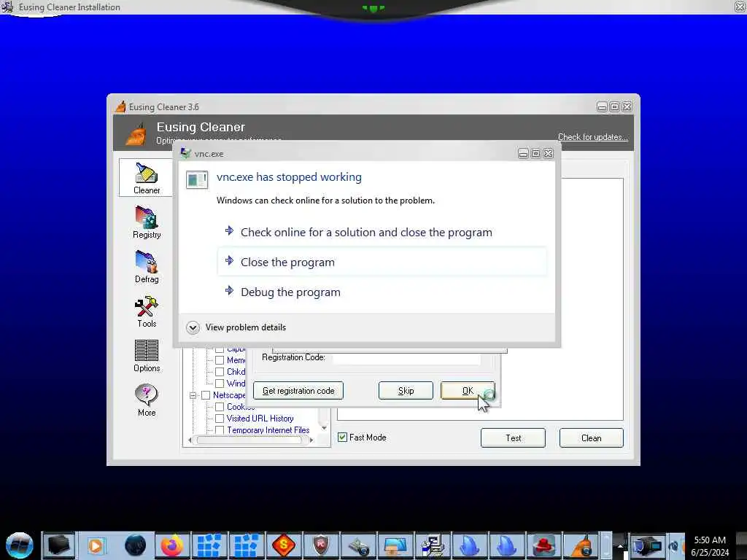Open the network computers taskbar icon
The image size is (747, 560).
coord(433,545)
